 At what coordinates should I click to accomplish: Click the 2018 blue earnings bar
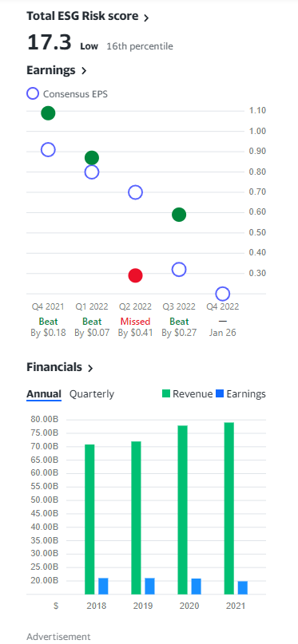pyautogui.click(x=103, y=586)
